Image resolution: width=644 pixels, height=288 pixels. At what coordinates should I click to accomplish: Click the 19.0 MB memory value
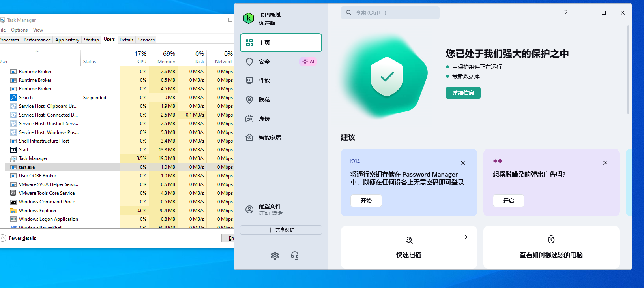pyautogui.click(x=167, y=158)
